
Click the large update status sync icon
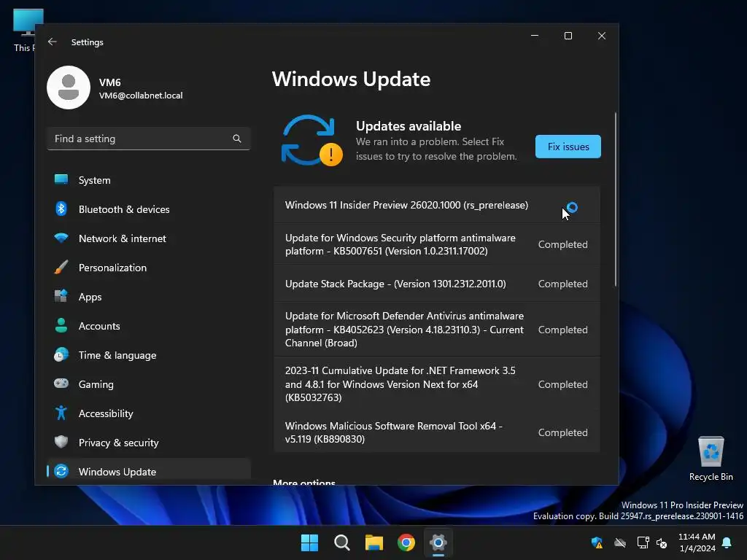click(x=311, y=140)
